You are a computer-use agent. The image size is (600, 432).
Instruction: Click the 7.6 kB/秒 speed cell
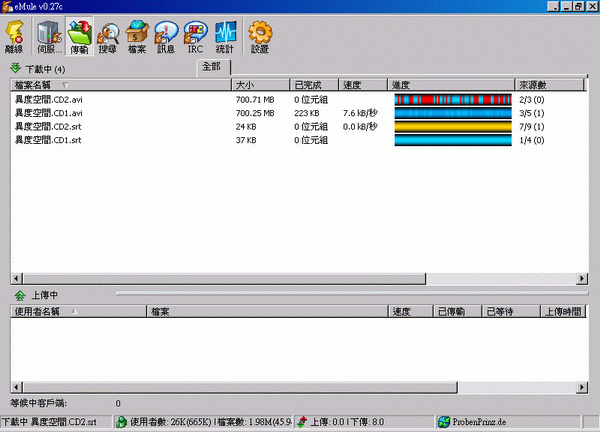pyautogui.click(x=360, y=113)
